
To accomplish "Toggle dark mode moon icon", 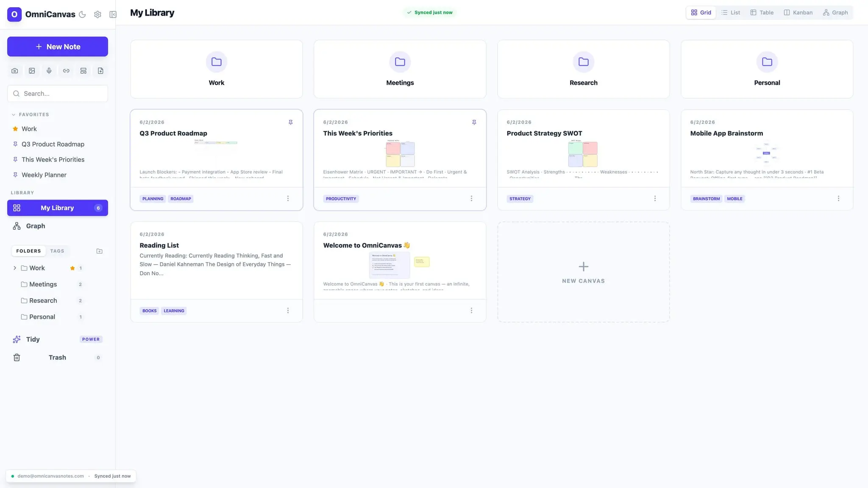I will coord(83,14).
